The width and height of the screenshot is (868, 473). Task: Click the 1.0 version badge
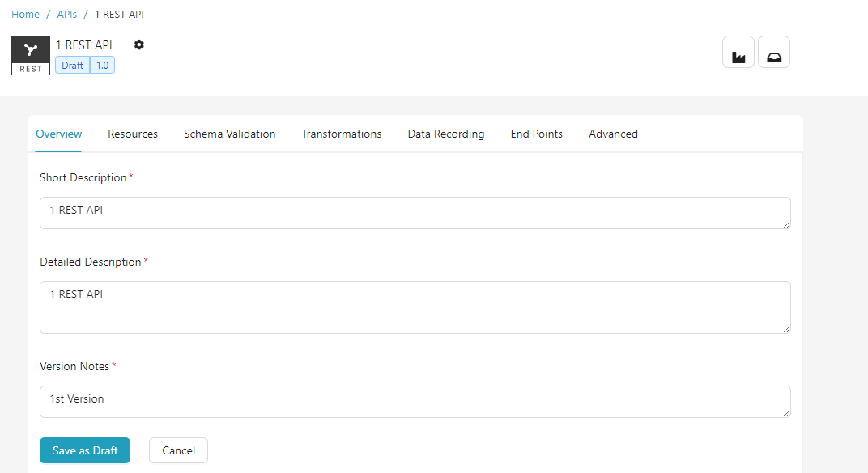(x=100, y=65)
